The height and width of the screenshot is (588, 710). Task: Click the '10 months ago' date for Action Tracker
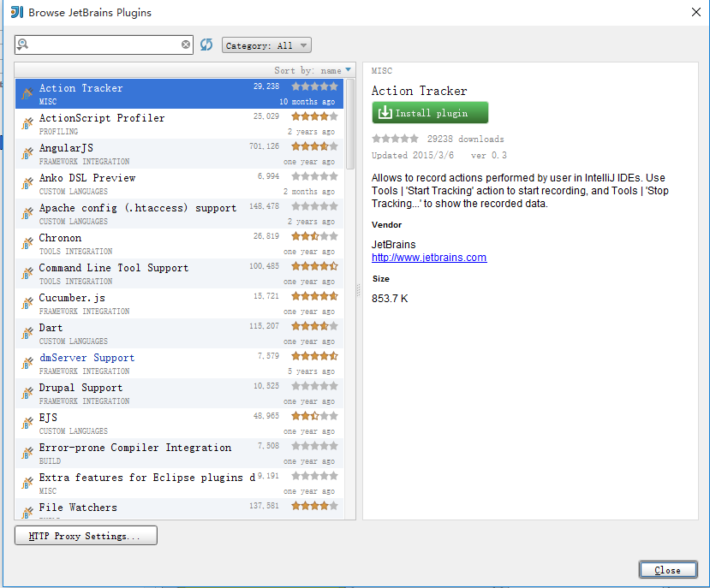pos(307,102)
